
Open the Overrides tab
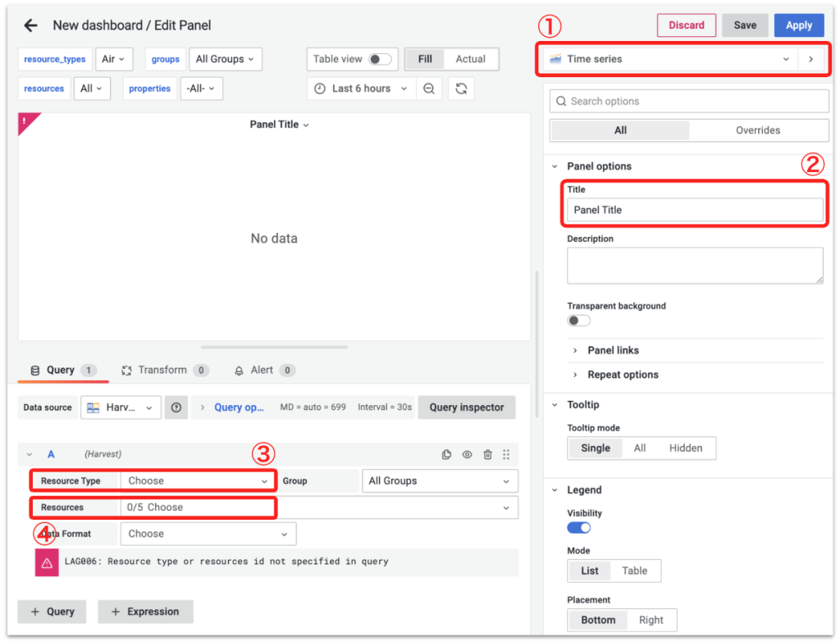(758, 130)
